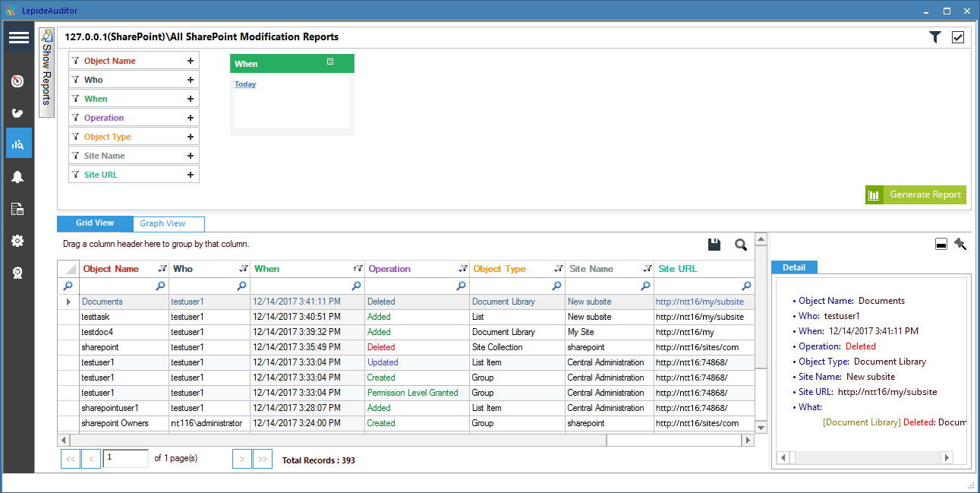Add the Site URL filter with plus
Screen dimensions: 980x493
[x=191, y=175]
